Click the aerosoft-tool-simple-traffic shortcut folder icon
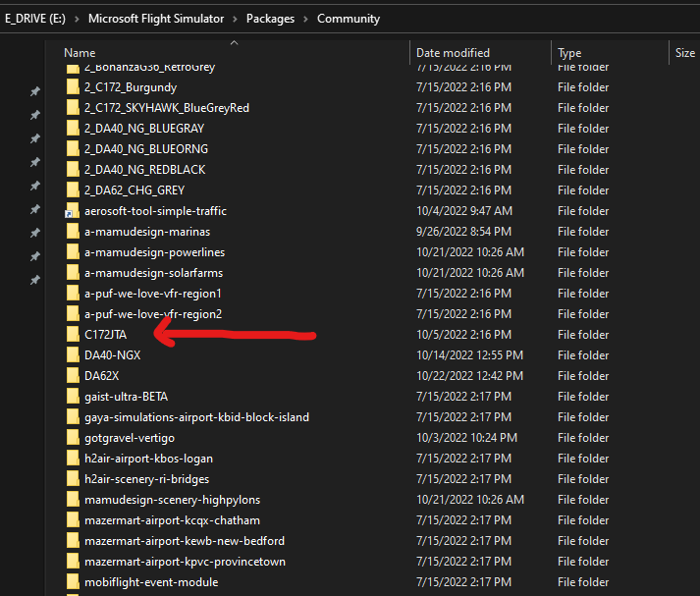Image resolution: width=700 pixels, height=596 pixels. (73, 211)
